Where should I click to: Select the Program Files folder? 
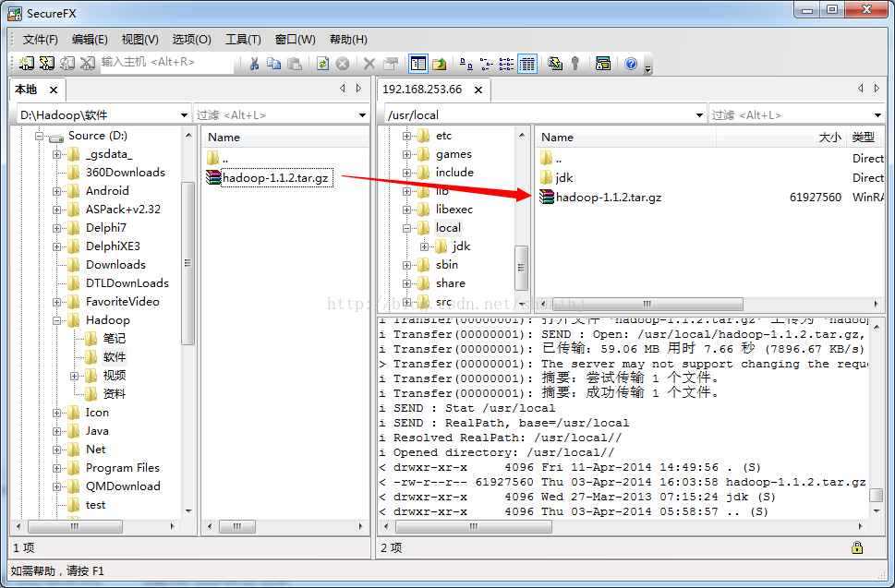[122, 468]
